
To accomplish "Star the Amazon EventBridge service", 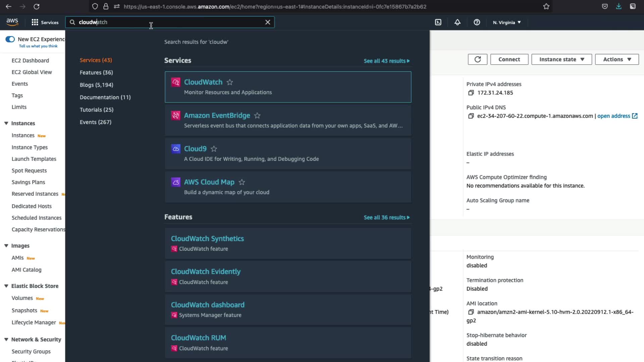I will coord(257,116).
